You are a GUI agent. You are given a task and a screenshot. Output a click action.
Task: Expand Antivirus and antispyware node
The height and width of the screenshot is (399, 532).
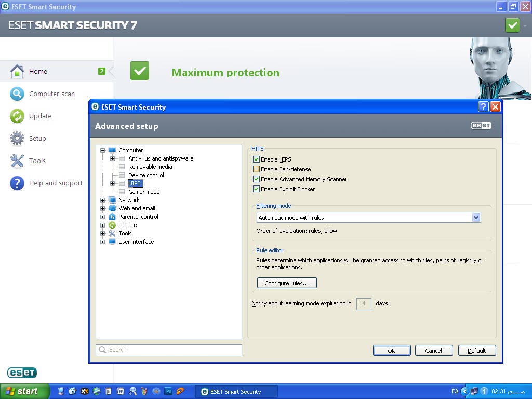pos(112,158)
